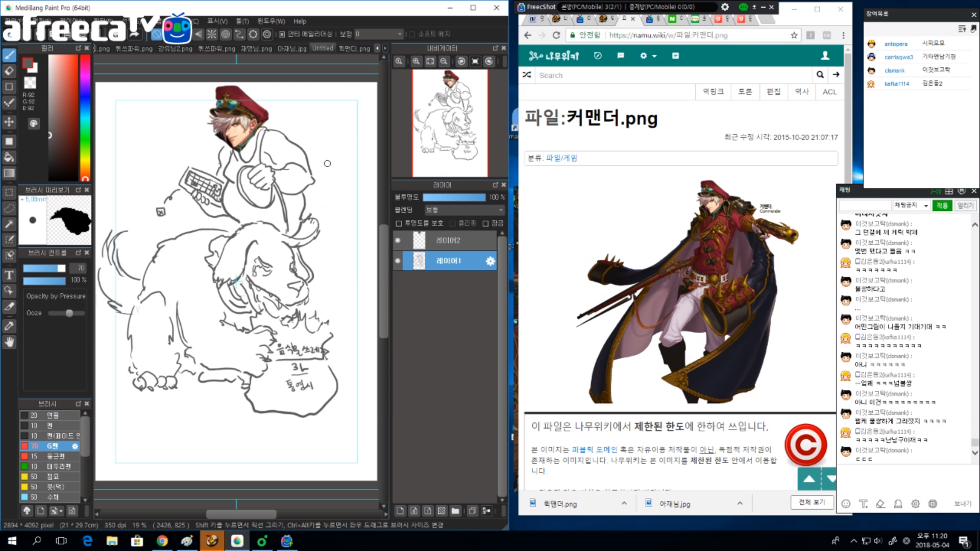Duplicate the current layer icon
The width and height of the screenshot is (980, 551).
[473, 511]
